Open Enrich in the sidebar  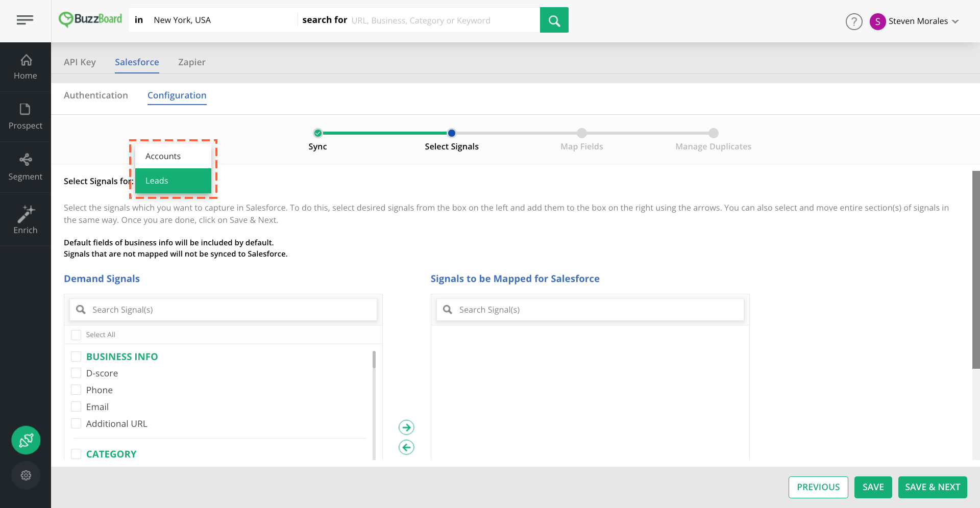tap(26, 219)
